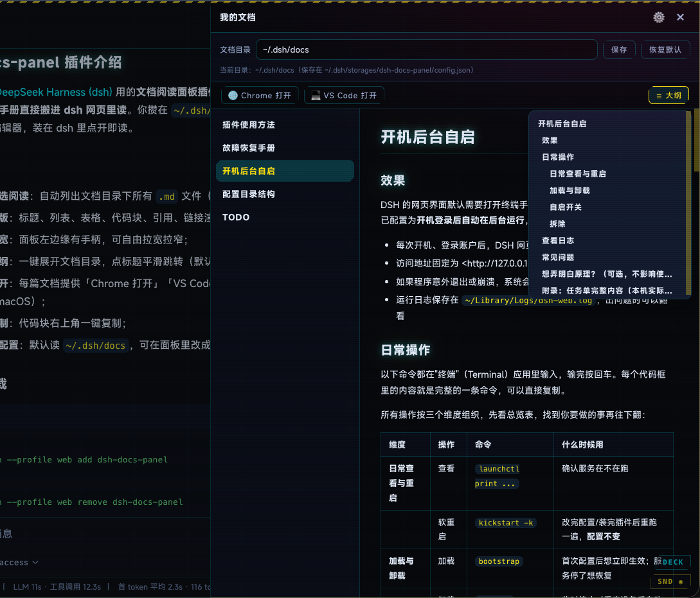The height and width of the screenshot is (598, 700).
Task: Jump to 效果 in the outline
Action: click(x=550, y=141)
